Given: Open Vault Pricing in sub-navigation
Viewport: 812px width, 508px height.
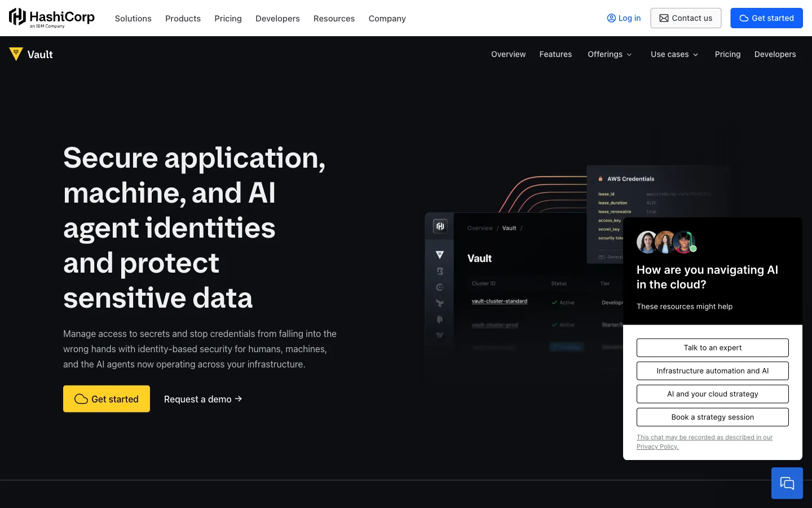Looking at the screenshot, I should [x=727, y=54].
